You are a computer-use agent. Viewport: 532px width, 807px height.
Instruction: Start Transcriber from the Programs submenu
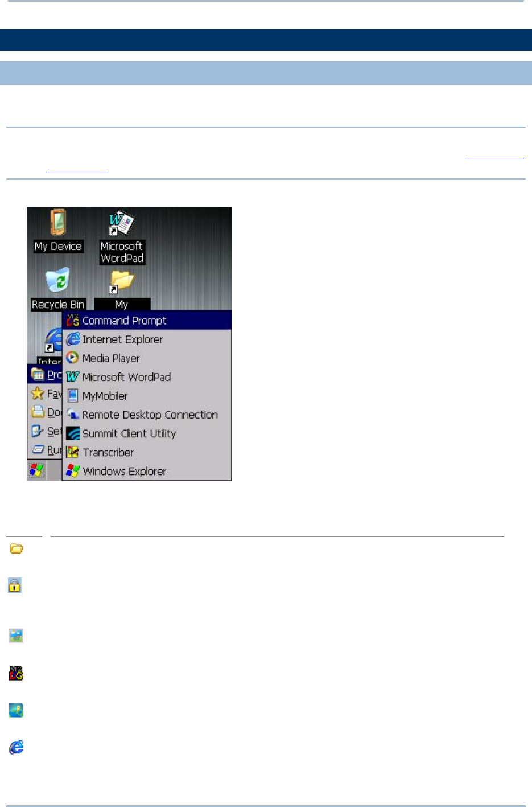click(147, 452)
